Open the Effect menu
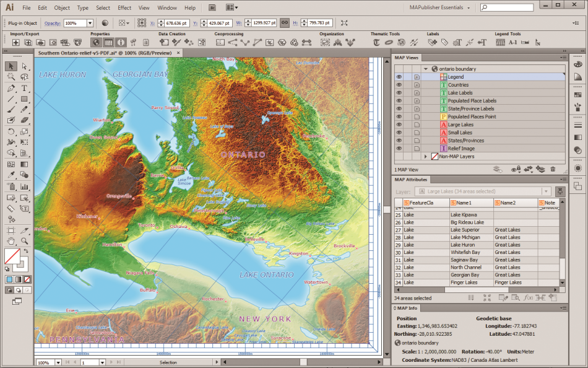The width and height of the screenshot is (588, 368). tap(124, 8)
